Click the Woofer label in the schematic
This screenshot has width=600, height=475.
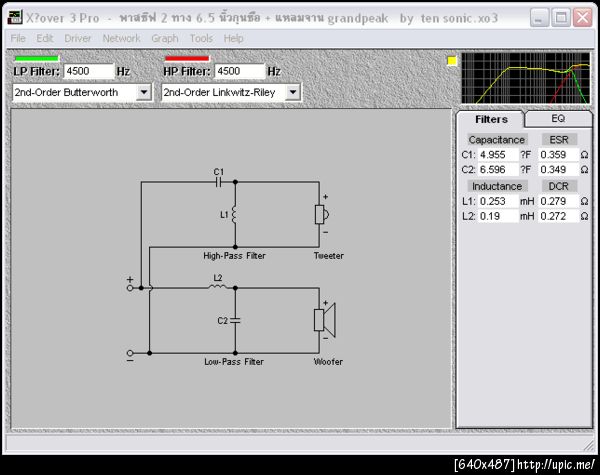tap(328, 362)
